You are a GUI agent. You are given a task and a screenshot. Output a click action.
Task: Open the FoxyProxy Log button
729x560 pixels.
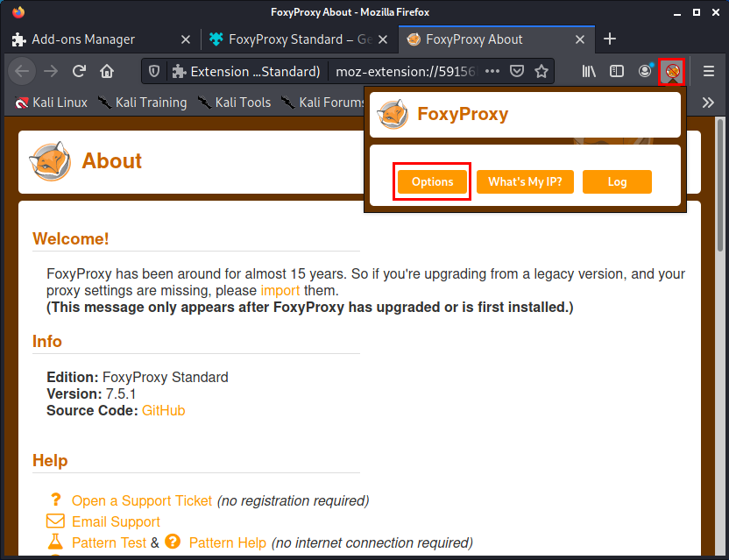[617, 181]
